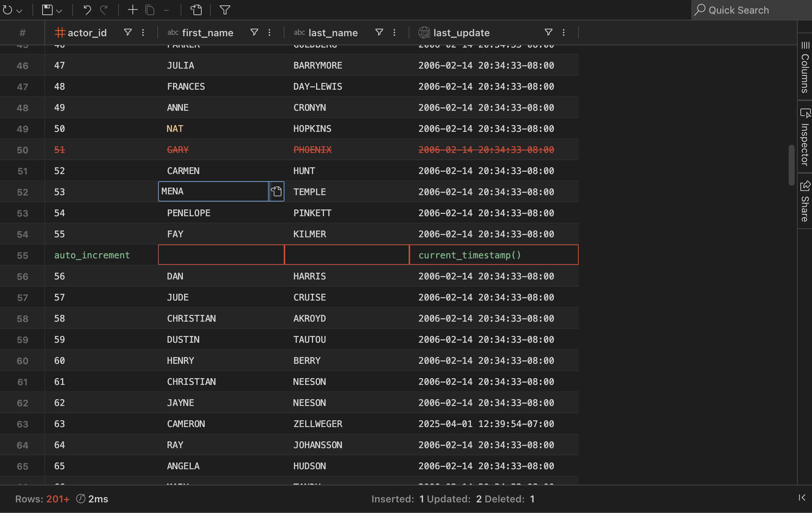Sort by the actor_id header

tap(87, 33)
